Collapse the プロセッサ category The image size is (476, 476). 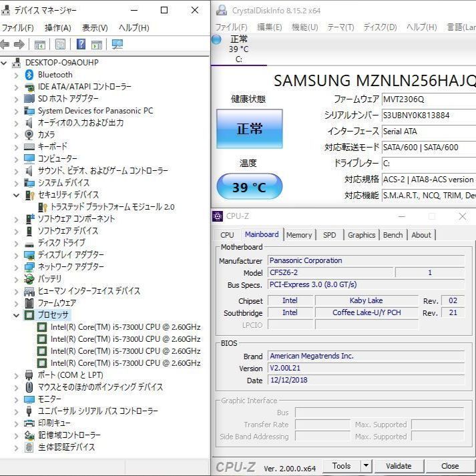click(17, 315)
